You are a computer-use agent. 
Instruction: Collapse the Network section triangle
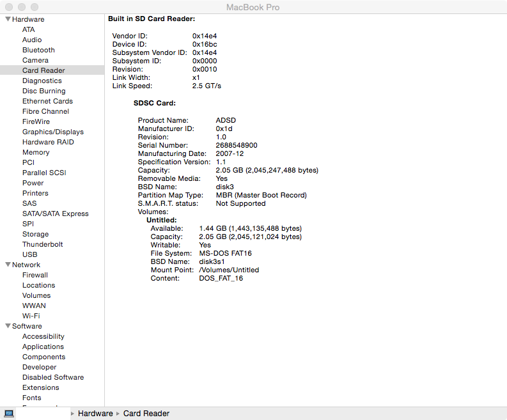pos(8,265)
